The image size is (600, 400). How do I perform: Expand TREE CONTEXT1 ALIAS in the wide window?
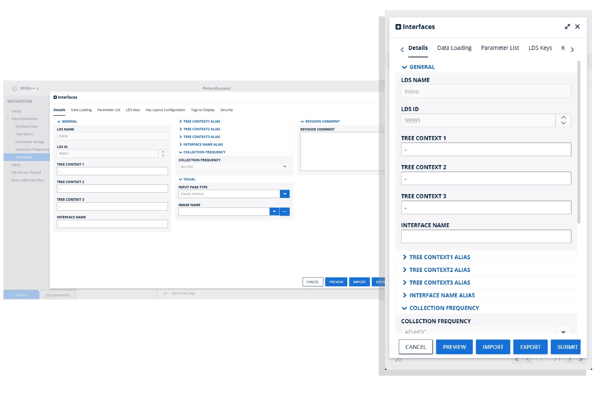pyautogui.click(x=200, y=121)
